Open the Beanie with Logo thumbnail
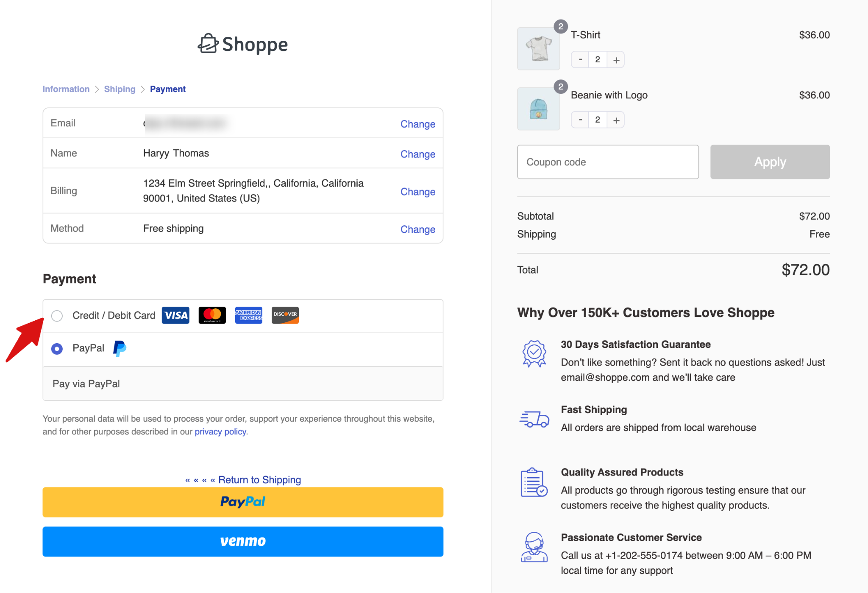868x593 pixels. click(x=539, y=109)
